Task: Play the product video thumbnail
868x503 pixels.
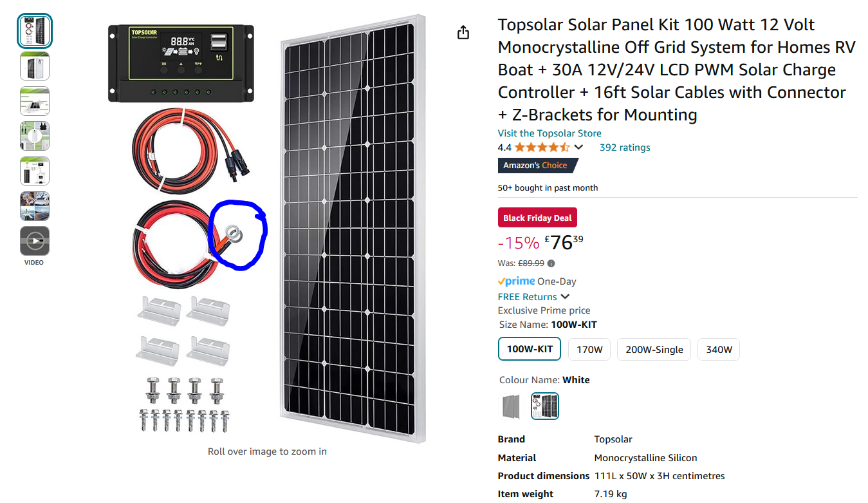Action: (35, 241)
